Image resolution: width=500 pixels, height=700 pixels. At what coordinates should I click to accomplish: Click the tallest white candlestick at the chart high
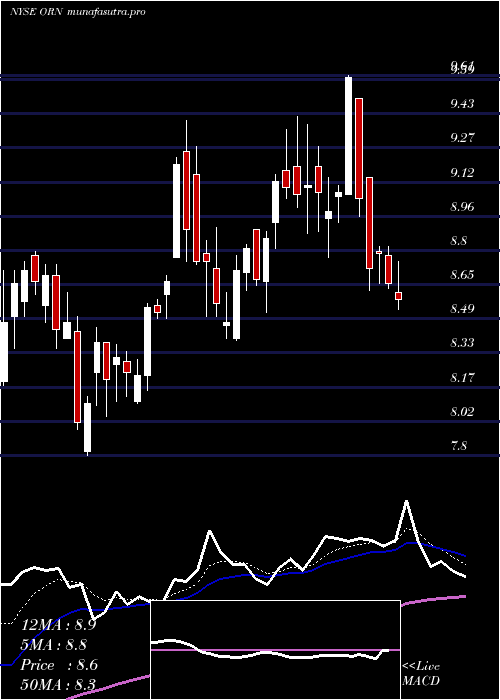pos(349,136)
